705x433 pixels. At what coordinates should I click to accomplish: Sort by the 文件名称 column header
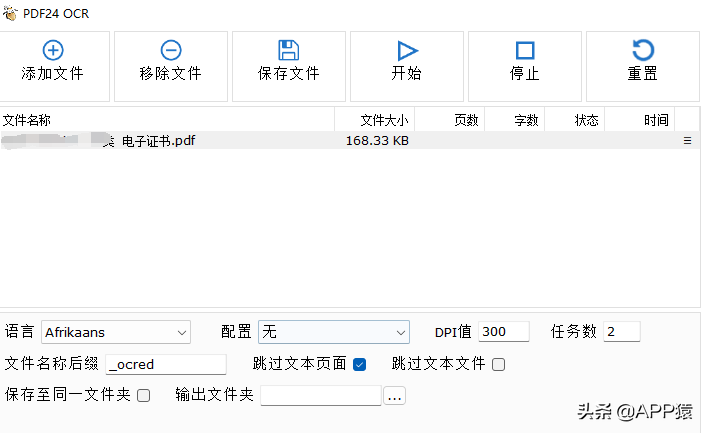(x=167, y=120)
